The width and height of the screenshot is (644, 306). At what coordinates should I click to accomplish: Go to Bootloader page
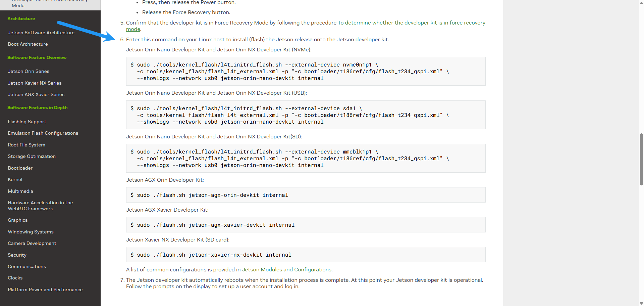pyautogui.click(x=20, y=168)
